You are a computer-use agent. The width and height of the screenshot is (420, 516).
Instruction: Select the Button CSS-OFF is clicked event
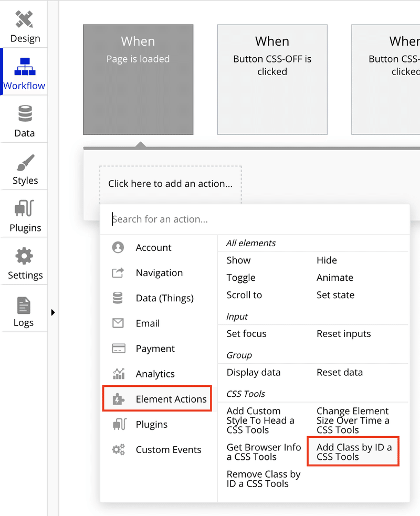[272, 80]
